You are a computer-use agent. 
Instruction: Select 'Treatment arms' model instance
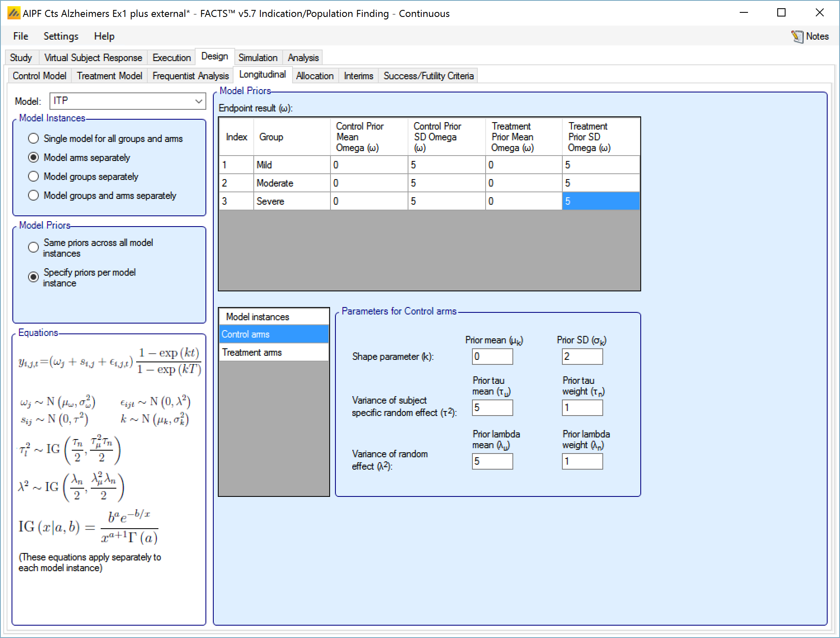(x=252, y=352)
